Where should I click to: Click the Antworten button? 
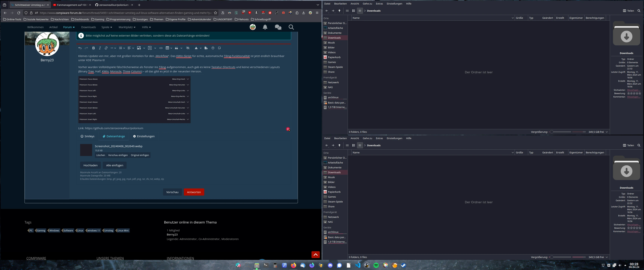tap(194, 192)
